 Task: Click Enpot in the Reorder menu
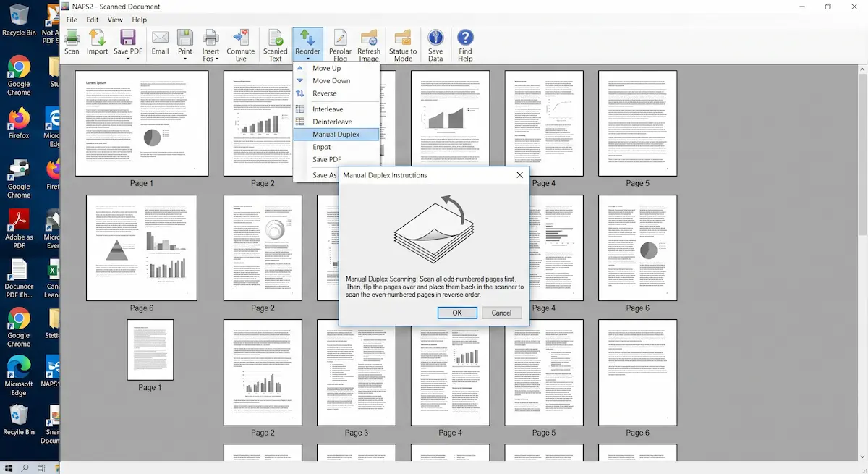336,147
